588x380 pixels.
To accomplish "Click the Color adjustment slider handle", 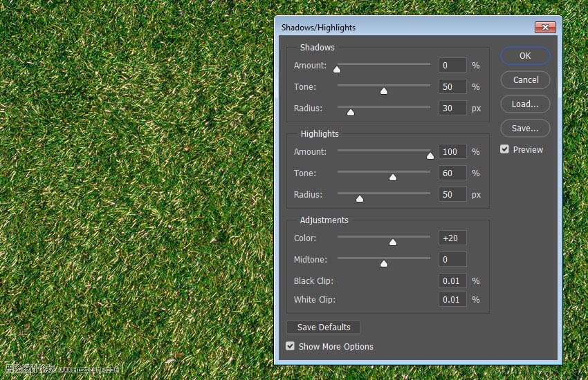I will [393, 242].
